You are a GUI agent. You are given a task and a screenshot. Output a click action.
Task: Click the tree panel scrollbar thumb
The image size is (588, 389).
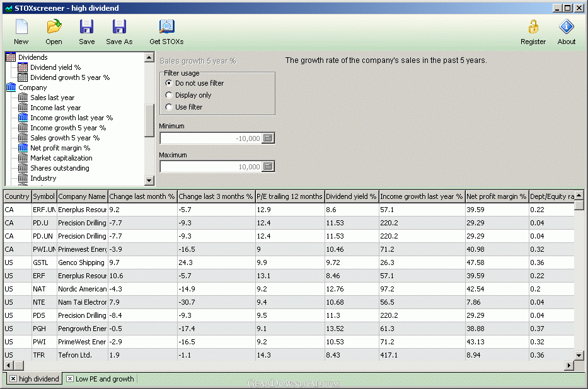coord(149,121)
